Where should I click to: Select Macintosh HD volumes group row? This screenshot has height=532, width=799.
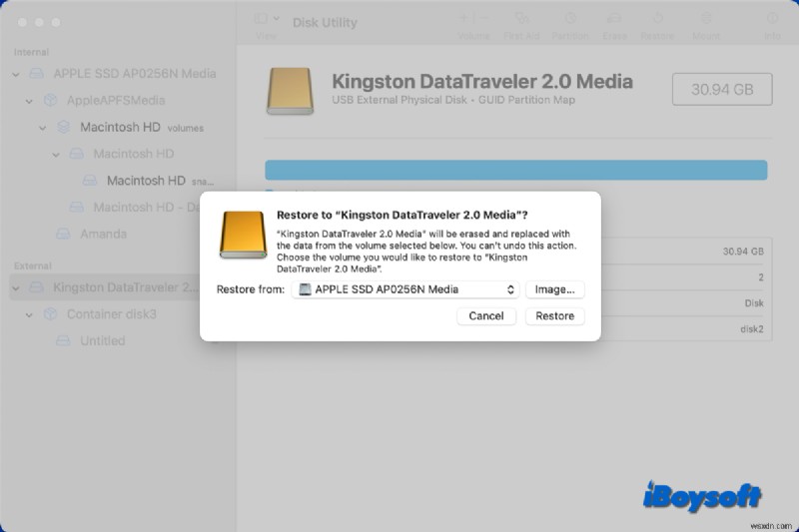click(142, 127)
